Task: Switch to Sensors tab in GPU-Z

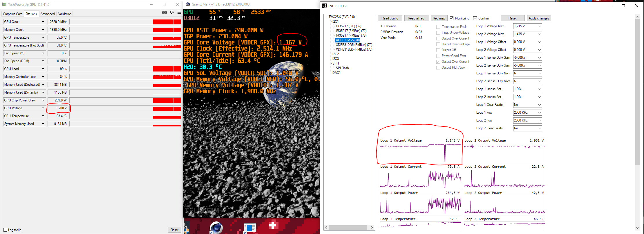Action: tap(31, 14)
